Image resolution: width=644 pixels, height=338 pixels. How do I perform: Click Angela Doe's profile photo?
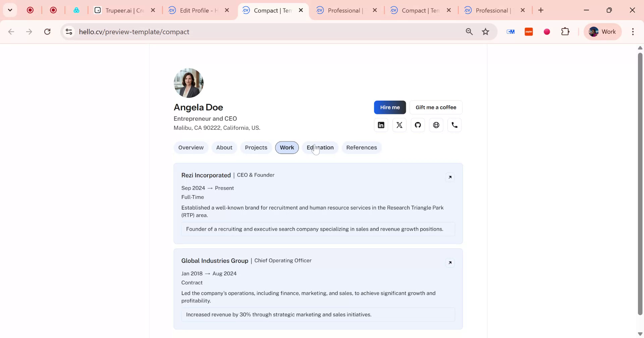click(x=188, y=83)
